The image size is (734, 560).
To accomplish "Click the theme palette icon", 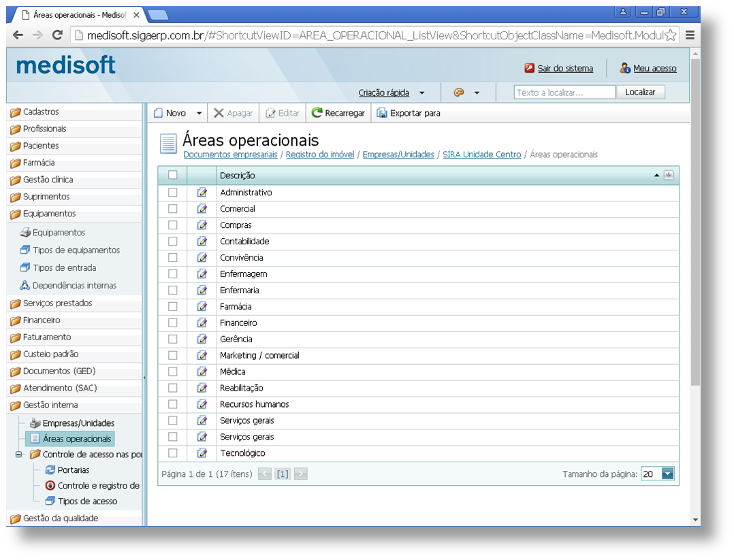I will coord(459,93).
